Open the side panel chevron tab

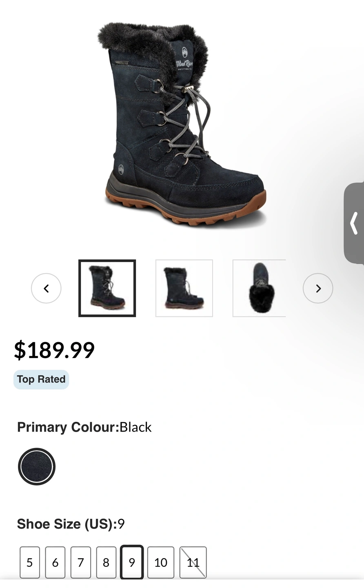pos(354,223)
